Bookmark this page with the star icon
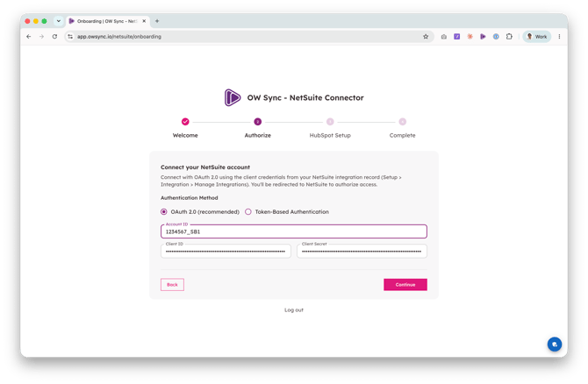The image size is (588, 384). (426, 36)
